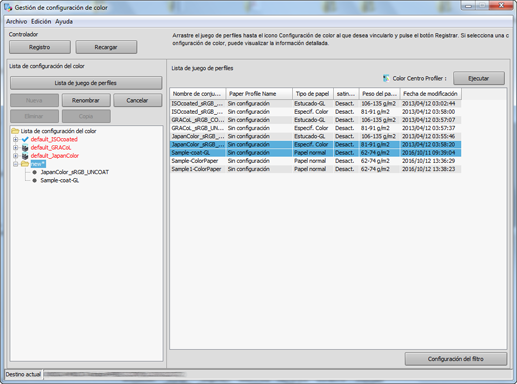Select the JapanColor_sRGB row with Estucado-GL paper
Viewport: 517px width, 384px height.
tap(316, 136)
